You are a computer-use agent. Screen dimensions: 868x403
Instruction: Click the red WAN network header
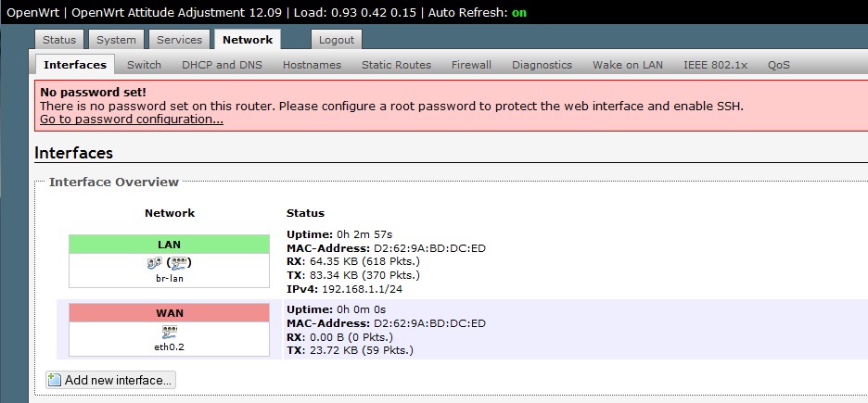tap(169, 313)
